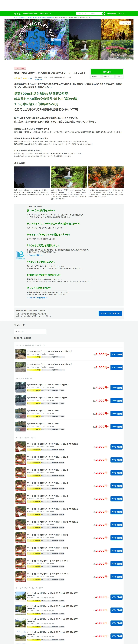The image size is (138, 644).
Task: Open plan title オートサイト[G-7]センターグランド AC電源あり
Action: [53, 522]
